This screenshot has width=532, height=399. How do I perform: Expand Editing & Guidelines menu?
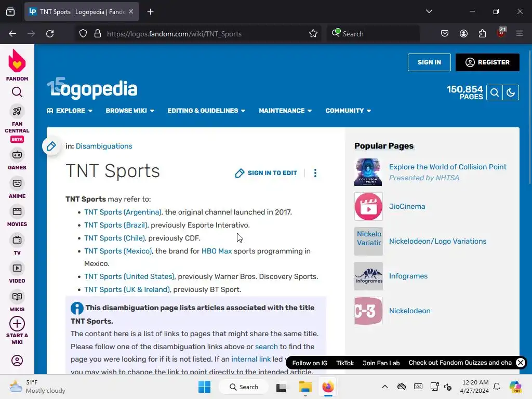[x=206, y=111]
